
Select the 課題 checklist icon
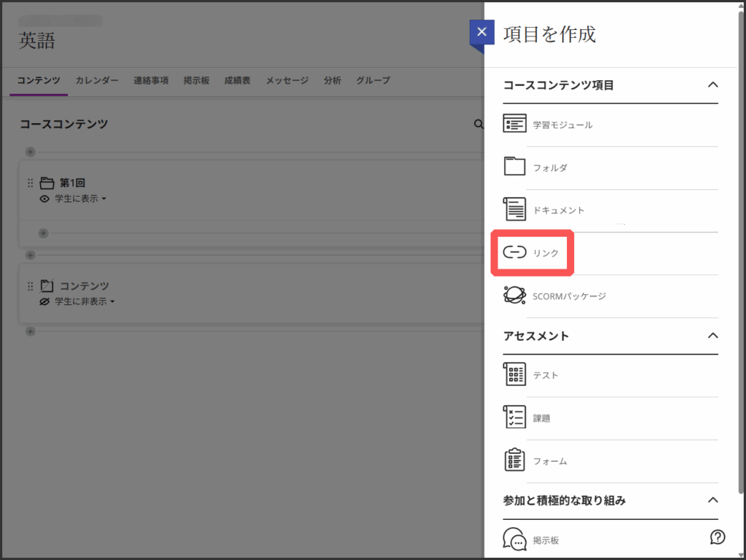[514, 418]
